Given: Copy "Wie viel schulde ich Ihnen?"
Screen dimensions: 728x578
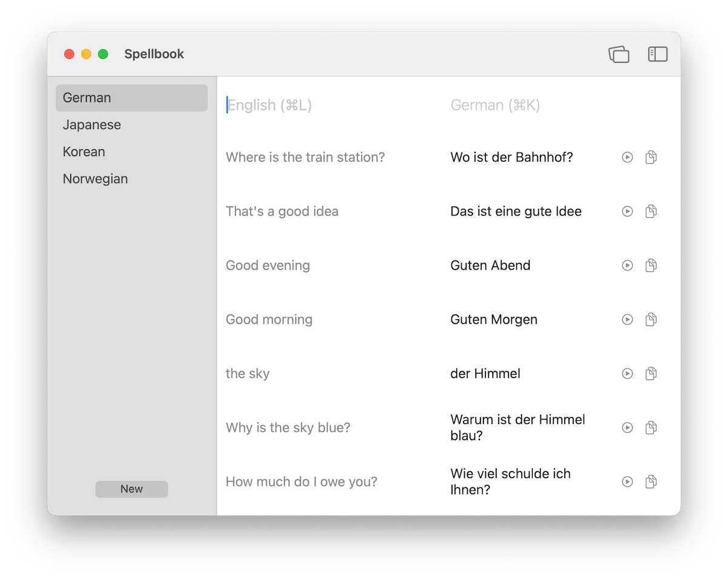Looking at the screenshot, I should (651, 481).
